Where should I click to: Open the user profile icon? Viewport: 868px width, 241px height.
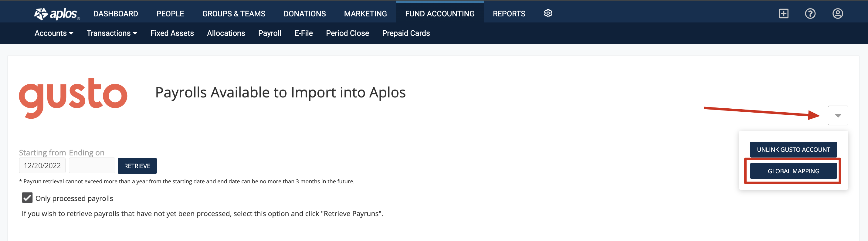(837, 13)
